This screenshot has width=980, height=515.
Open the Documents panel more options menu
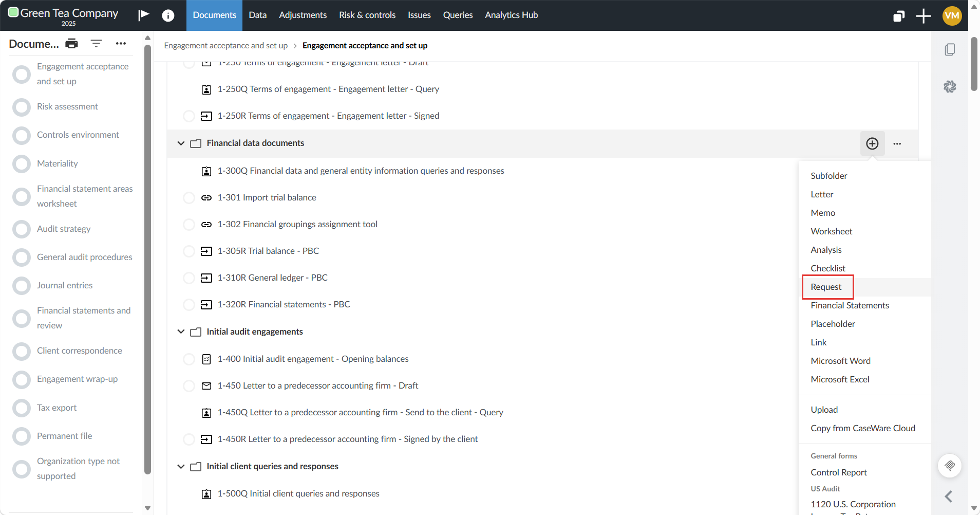(121, 44)
